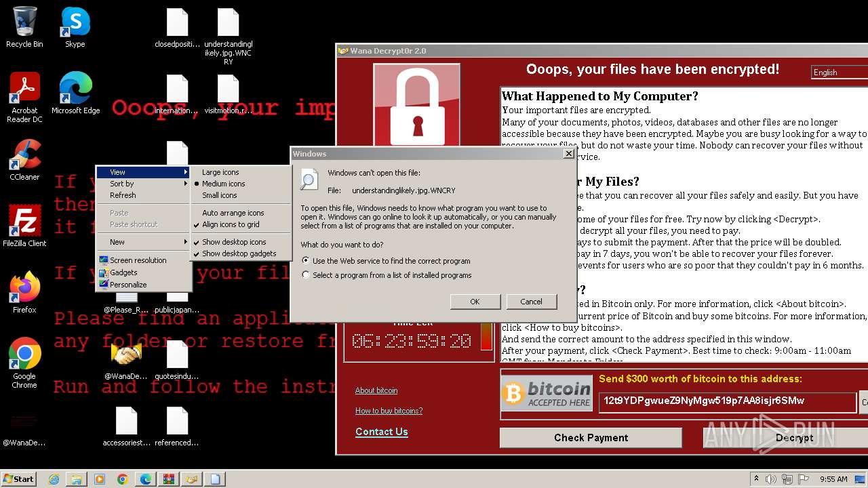The image size is (868, 488).
Task: Choose Medium icons view option
Action: tap(241, 184)
